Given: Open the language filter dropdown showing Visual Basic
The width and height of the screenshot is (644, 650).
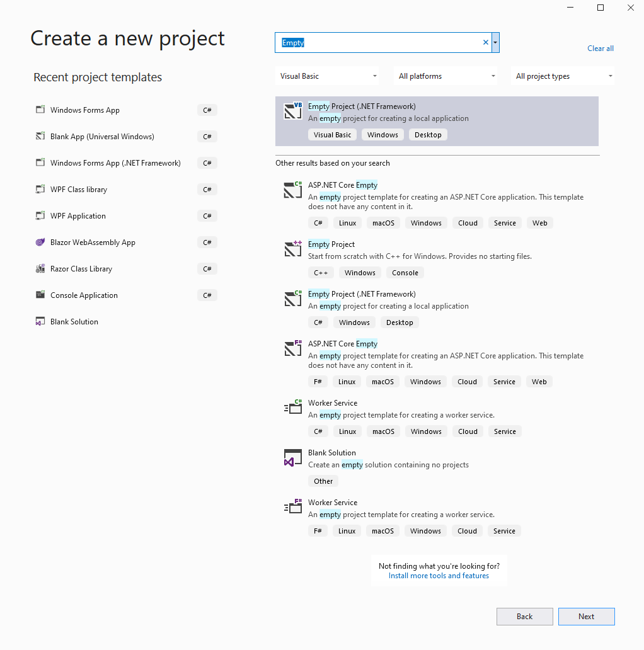Looking at the screenshot, I should [x=328, y=76].
